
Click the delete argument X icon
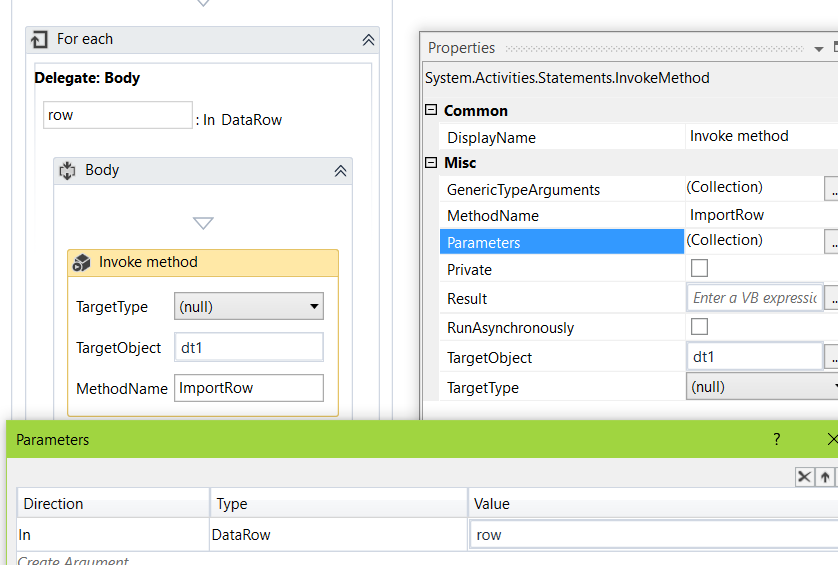[804, 477]
